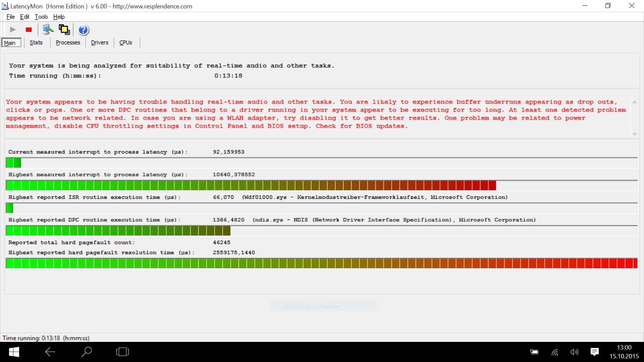Switch to the Stats tab

tap(36, 43)
